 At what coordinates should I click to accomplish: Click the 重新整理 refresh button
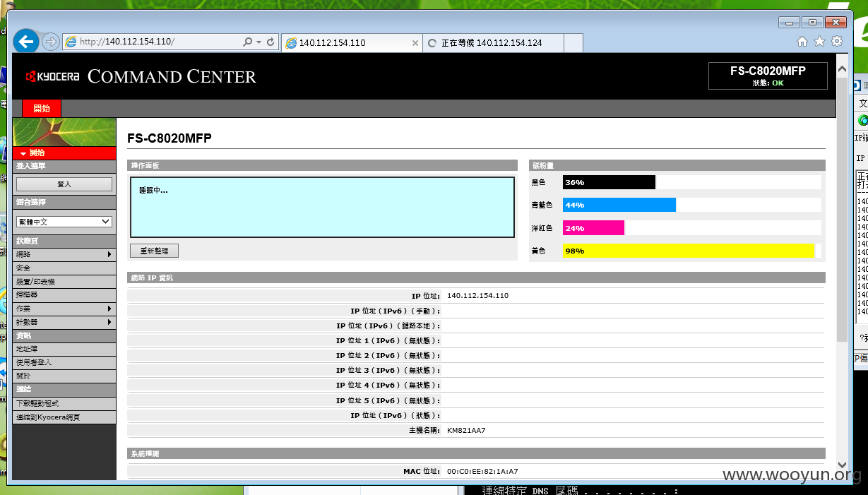pos(154,251)
